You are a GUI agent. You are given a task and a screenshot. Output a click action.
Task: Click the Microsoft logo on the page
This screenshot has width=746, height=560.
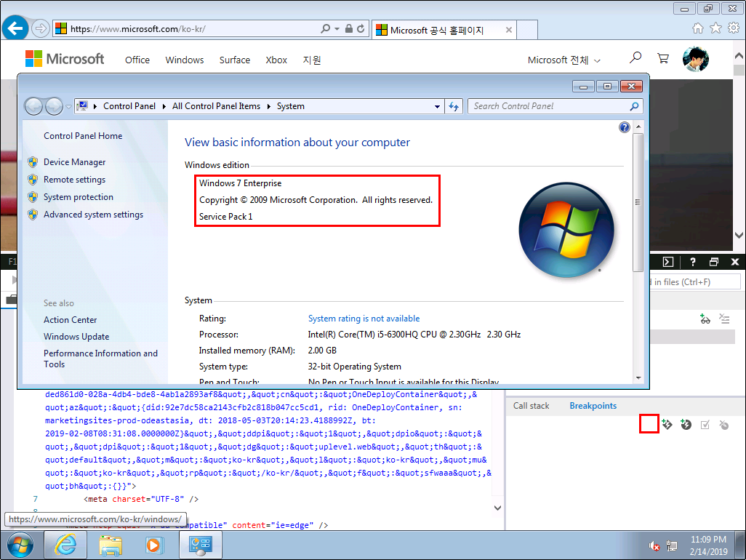(x=65, y=59)
